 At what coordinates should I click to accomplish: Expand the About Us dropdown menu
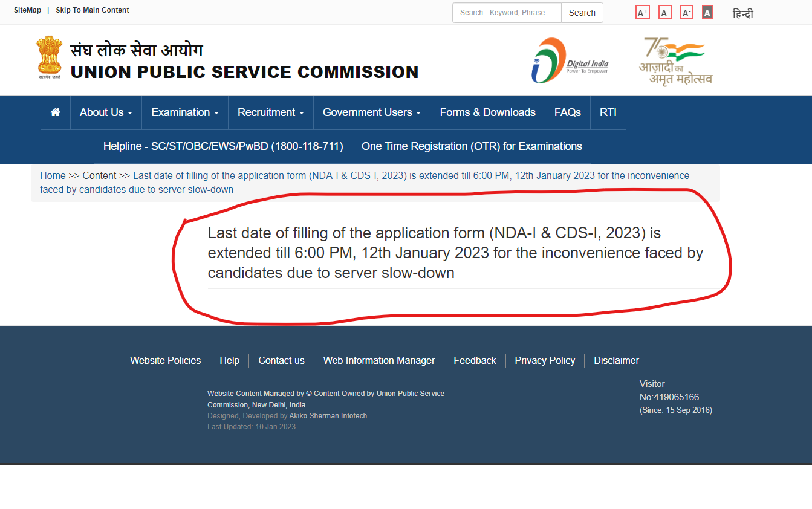tap(106, 112)
